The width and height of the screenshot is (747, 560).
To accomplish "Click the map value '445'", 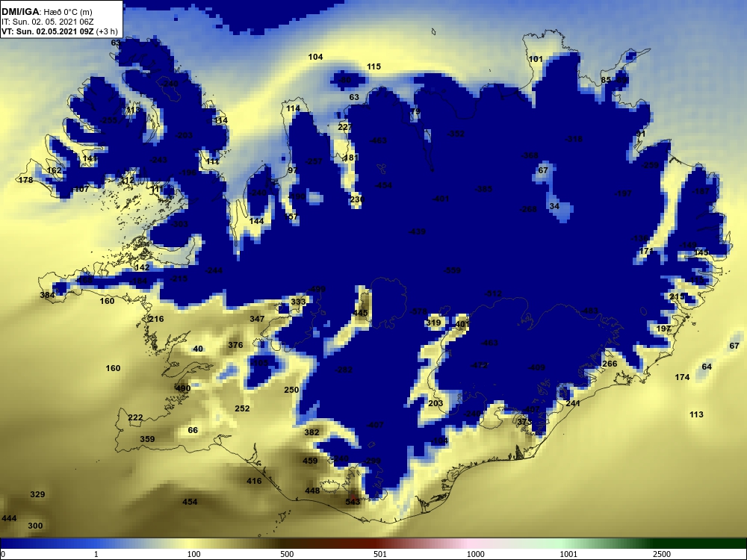I will click(x=360, y=314).
